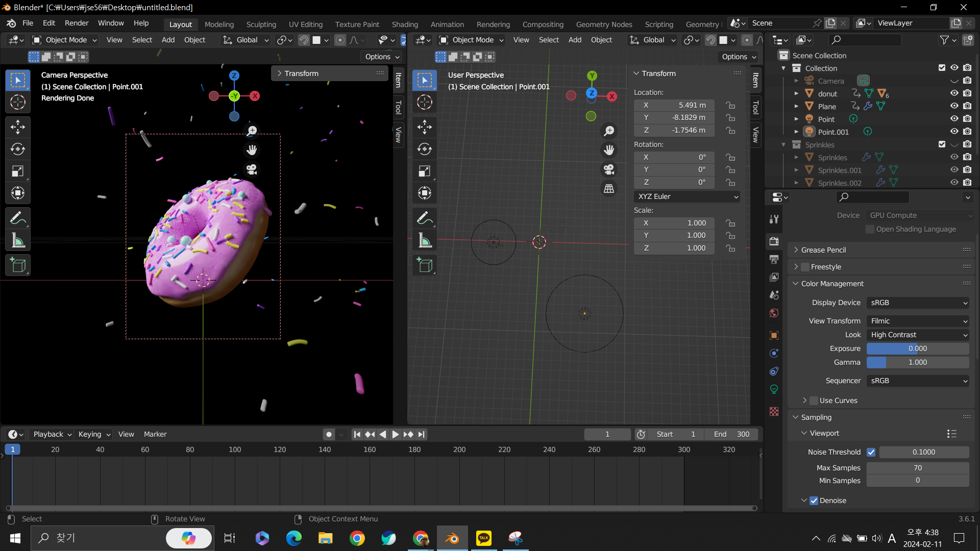Open the Add menu in camera viewport header
The image size is (980, 551).
pos(168,40)
